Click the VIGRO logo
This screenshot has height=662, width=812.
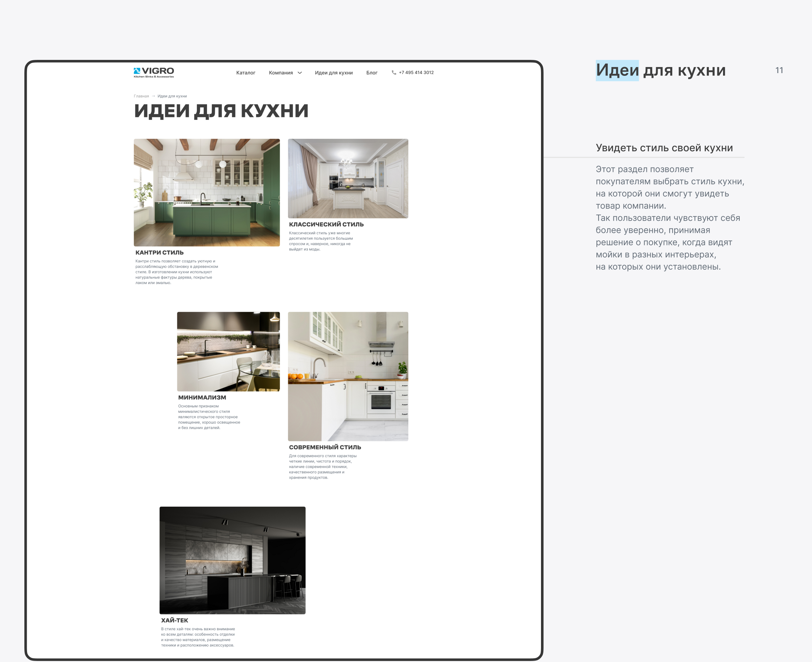154,72
